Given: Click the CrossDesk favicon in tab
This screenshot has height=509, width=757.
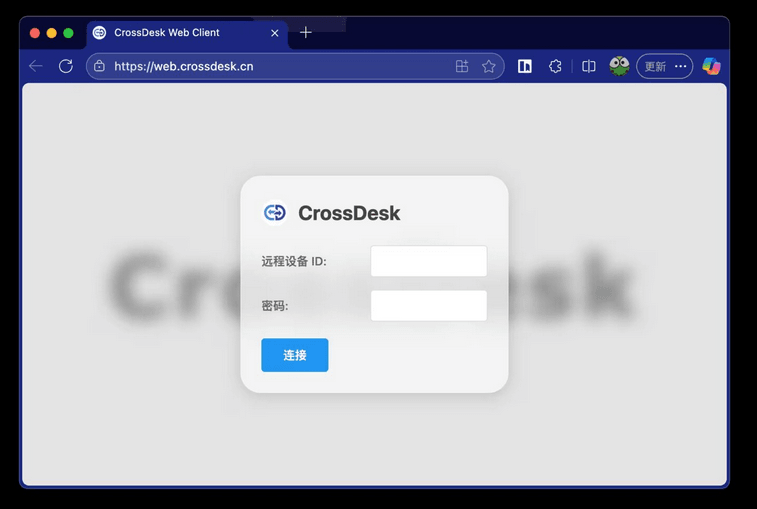Looking at the screenshot, I should pyautogui.click(x=99, y=32).
